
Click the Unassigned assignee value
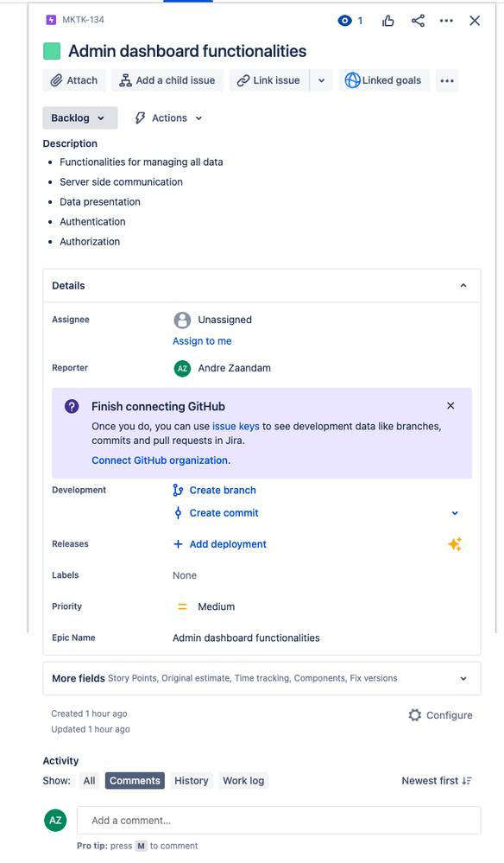pos(224,320)
